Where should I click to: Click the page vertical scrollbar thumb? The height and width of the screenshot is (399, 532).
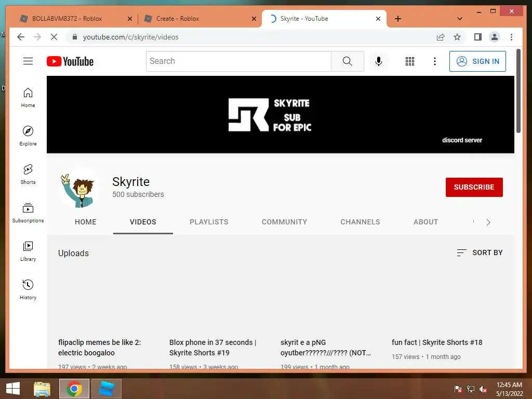tap(518, 91)
